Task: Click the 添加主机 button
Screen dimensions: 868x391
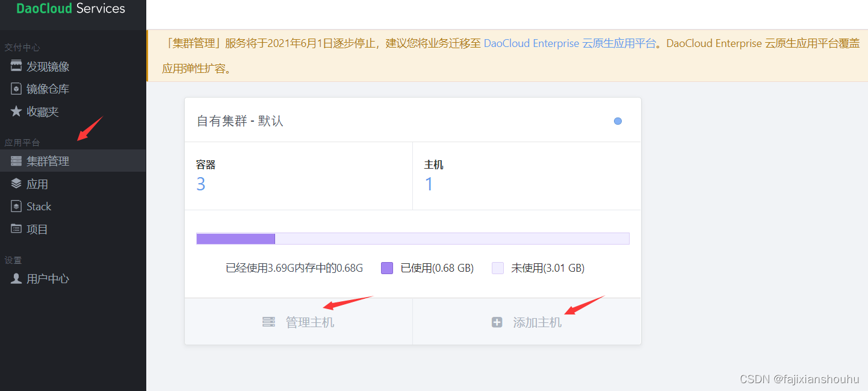Action: coord(527,322)
